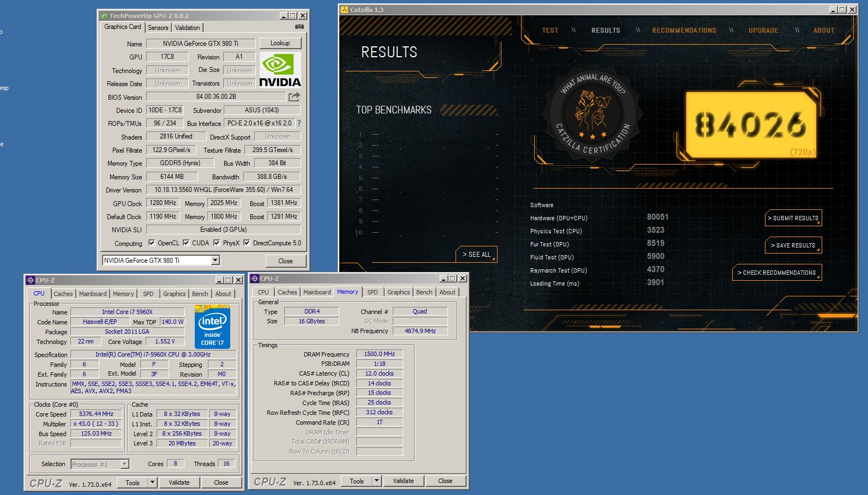The image size is (868, 495).
Task: Click the GPU-Z title bar icon
Action: coord(104,16)
